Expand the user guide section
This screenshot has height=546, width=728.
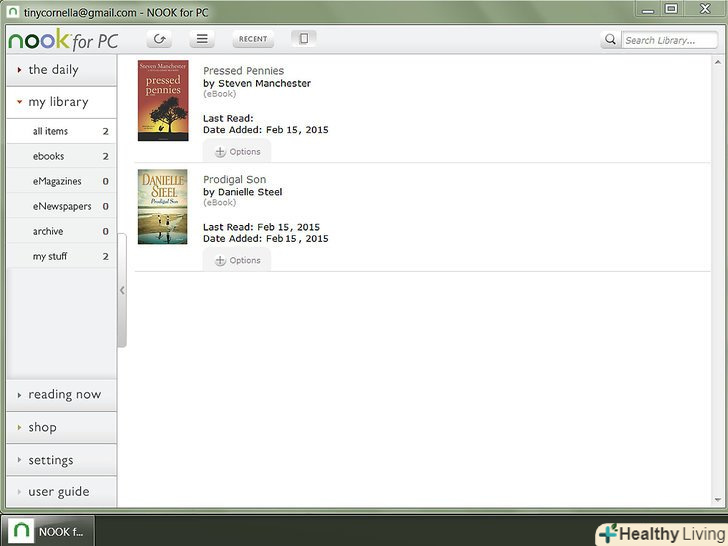coord(62,491)
